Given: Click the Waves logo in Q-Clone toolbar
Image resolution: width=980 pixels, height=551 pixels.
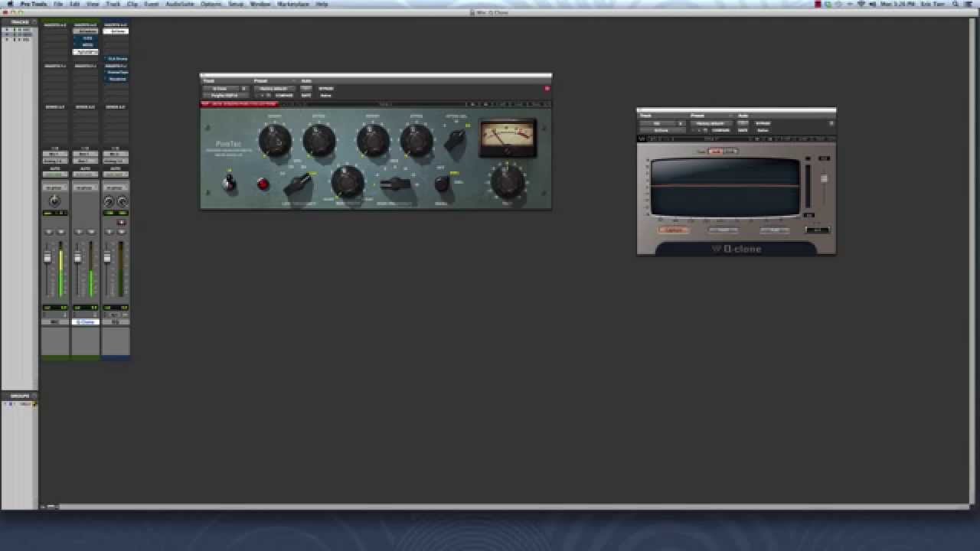Looking at the screenshot, I should coord(642,139).
